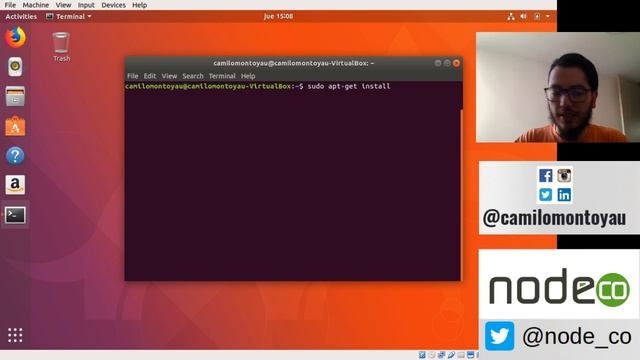Open Activities overview
Viewport: 640px width, 360px height.
(x=21, y=16)
